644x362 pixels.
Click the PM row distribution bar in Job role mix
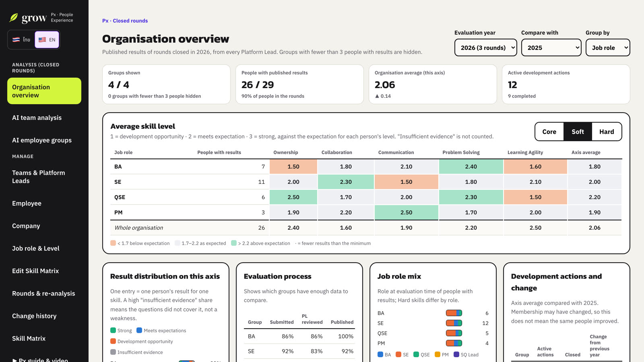click(x=454, y=343)
